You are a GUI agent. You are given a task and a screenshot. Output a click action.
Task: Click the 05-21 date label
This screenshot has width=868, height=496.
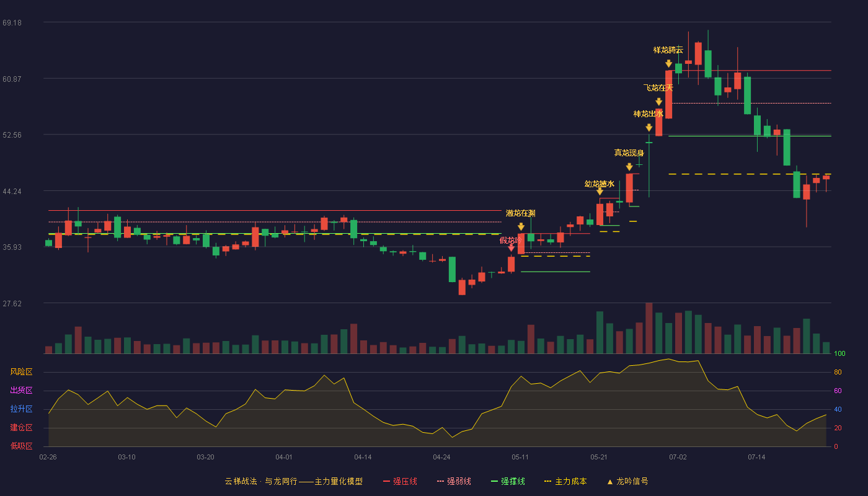(x=599, y=457)
